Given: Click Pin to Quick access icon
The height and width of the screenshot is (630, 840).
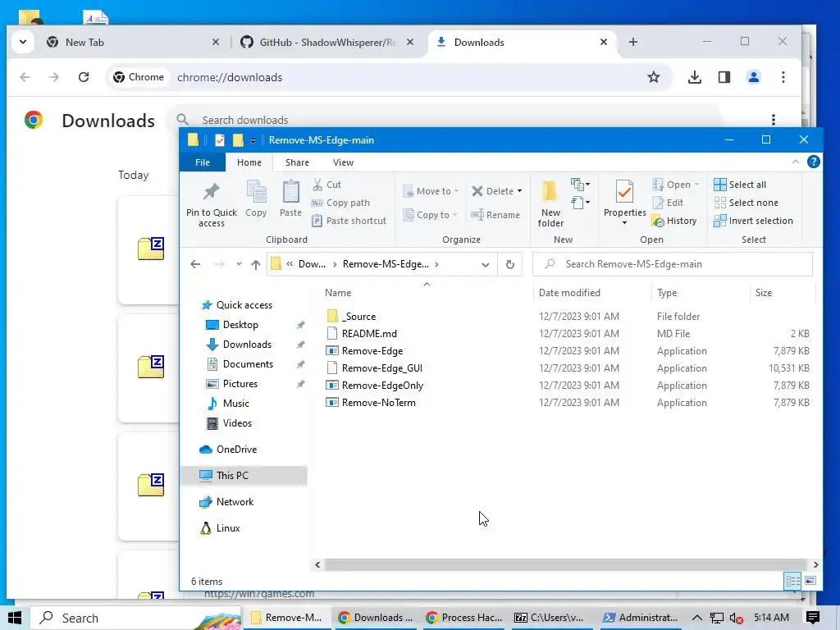Looking at the screenshot, I should pos(211,203).
